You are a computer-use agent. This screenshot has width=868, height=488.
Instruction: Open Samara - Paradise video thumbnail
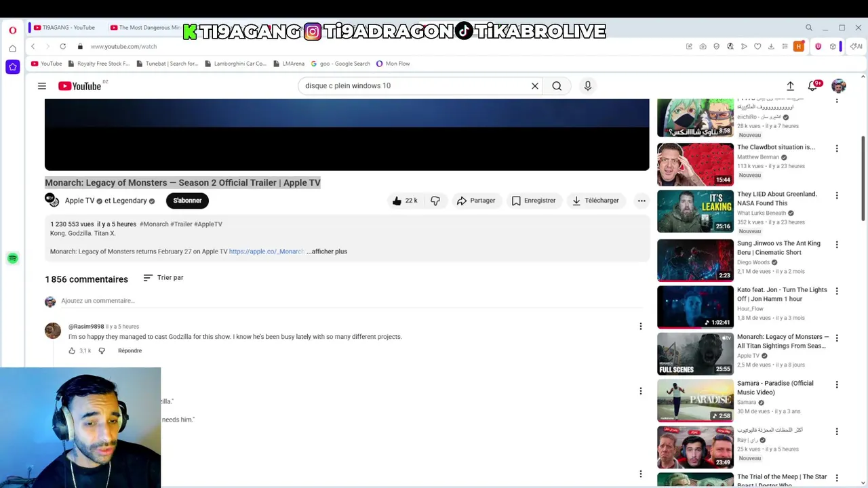695,401
